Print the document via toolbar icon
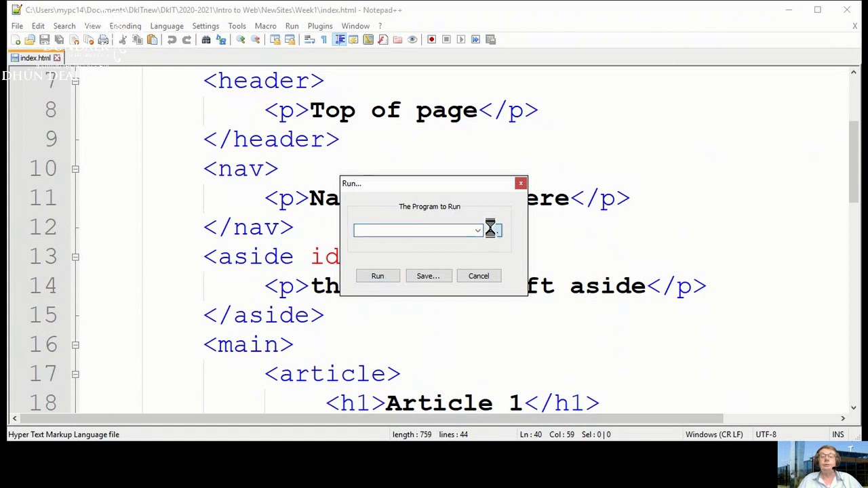This screenshot has height=488, width=868. coord(103,40)
